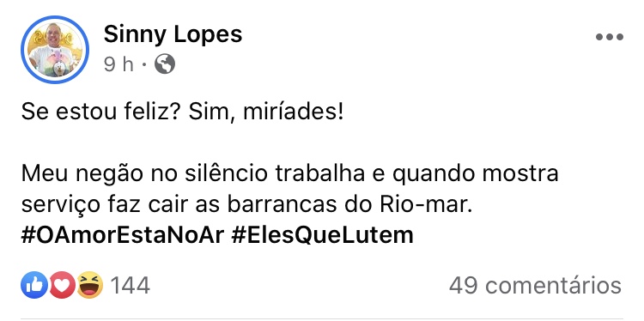644x321 pixels.
Task: Click the red heart Love reaction icon
Action: tap(62, 285)
